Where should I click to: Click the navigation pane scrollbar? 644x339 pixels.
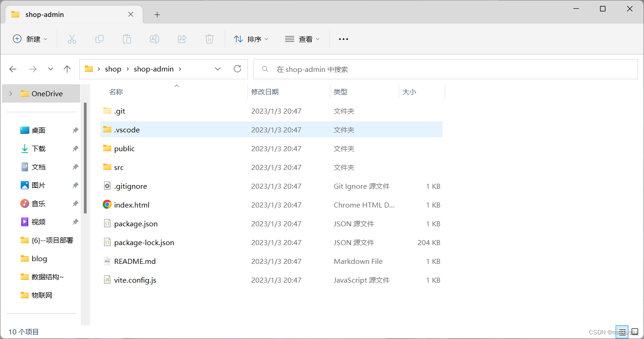(x=85, y=158)
